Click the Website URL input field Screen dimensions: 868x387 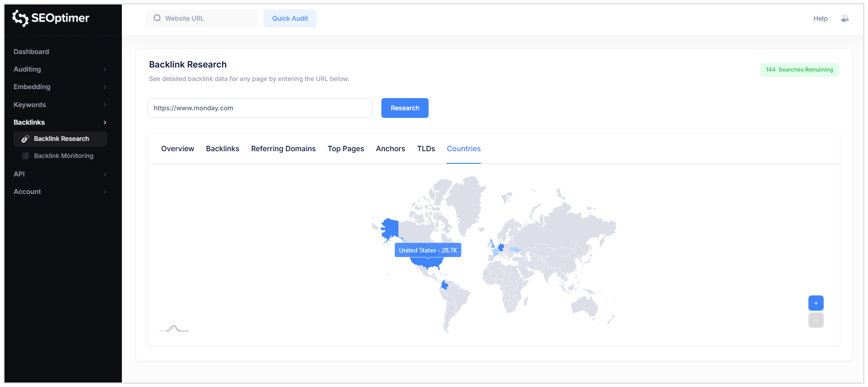tap(202, 18)
